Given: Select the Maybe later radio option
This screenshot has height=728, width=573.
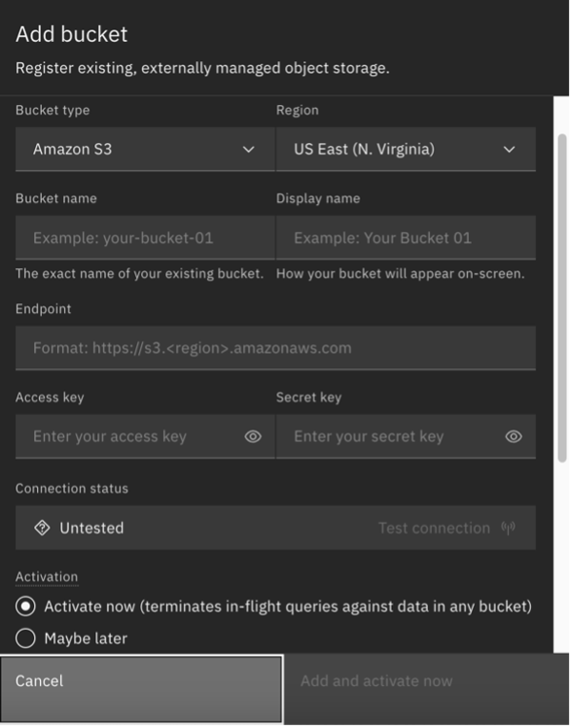Looking at the screenshot, I should click(26, 638).
